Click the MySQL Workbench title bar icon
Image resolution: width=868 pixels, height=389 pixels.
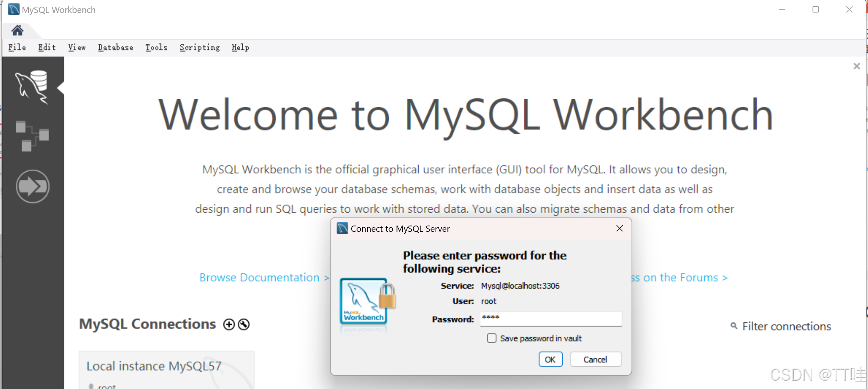(14, 9)
